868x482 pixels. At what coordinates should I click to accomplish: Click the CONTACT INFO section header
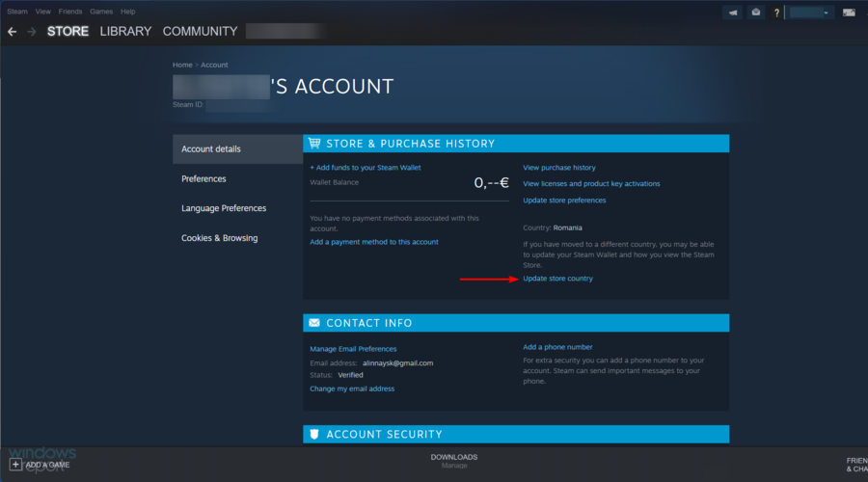(x=516, y=323)
